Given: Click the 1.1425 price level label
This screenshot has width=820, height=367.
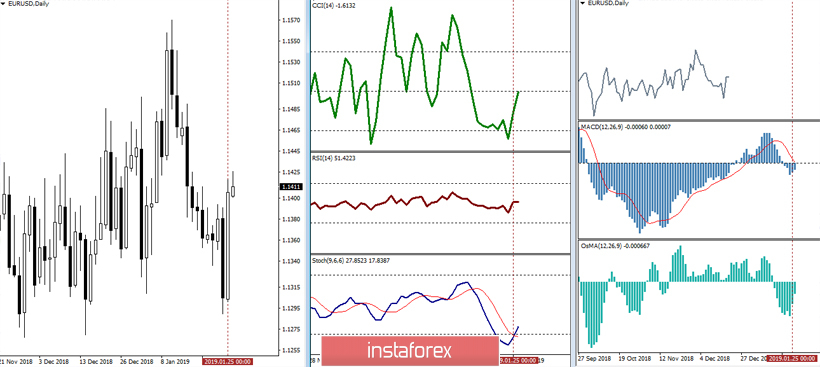Looking at the screenshot, I should pyautogui.click(x=290, y=172).
